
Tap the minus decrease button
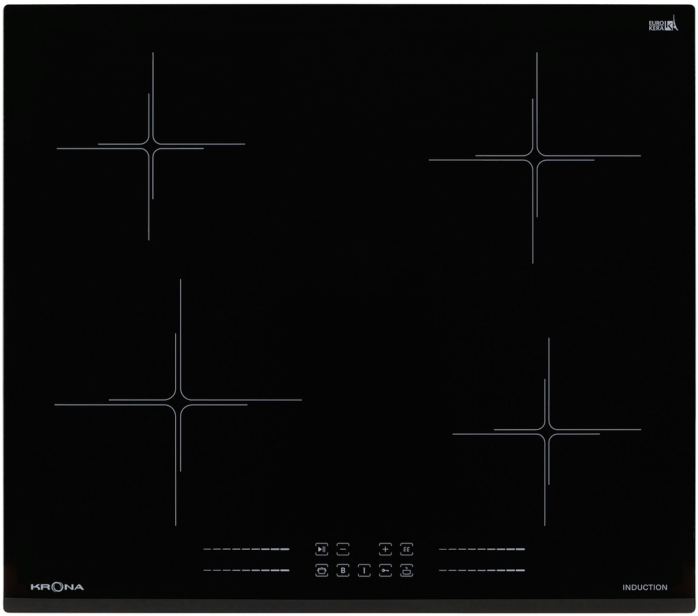pos(343,549)
